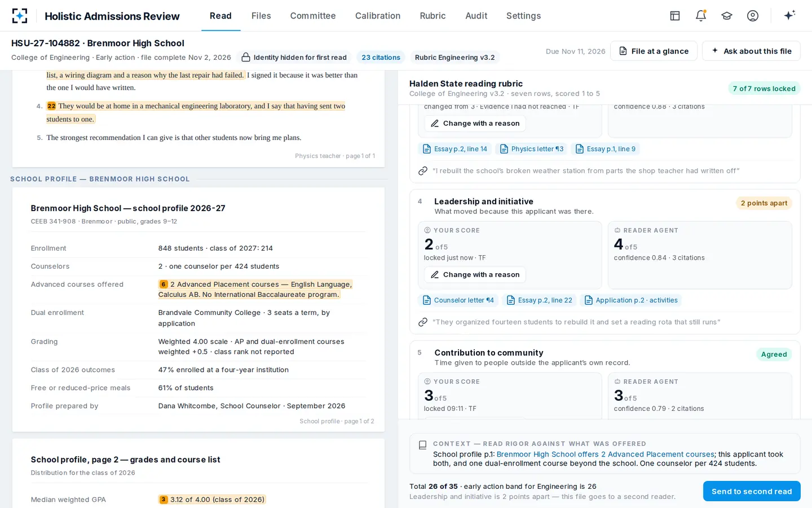This screenshot has height=508, width=812.
Task: Click the 7 of 7 rows locked badge
Action: pyautogui.click(x=764, y=89)
